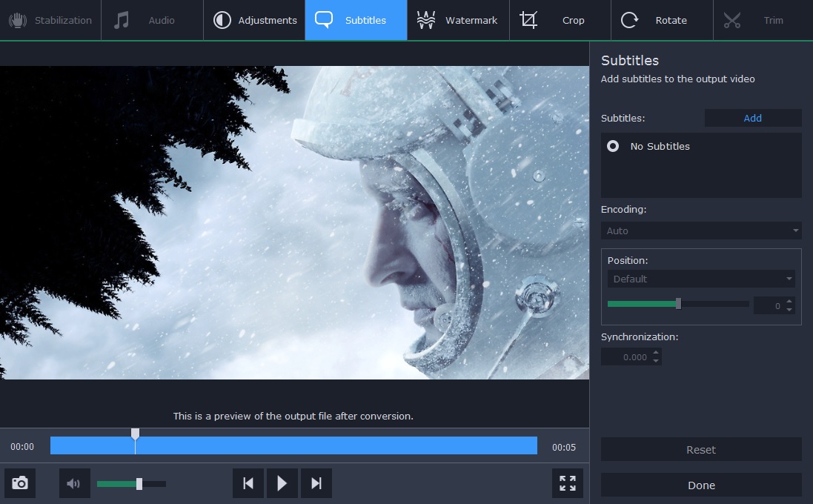Open the Crop tool tab
The image size is (813, 504).
(560, 20)
